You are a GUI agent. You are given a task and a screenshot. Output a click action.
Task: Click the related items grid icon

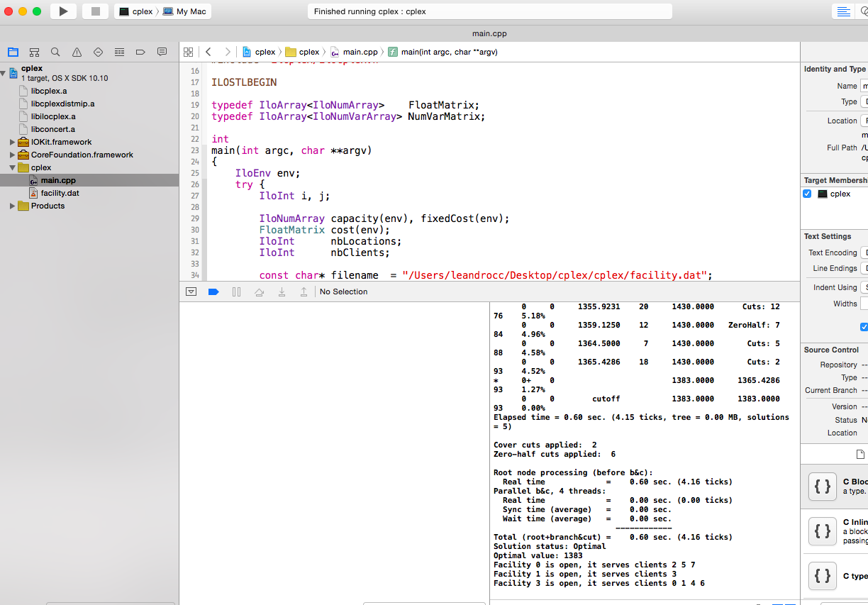188,52
